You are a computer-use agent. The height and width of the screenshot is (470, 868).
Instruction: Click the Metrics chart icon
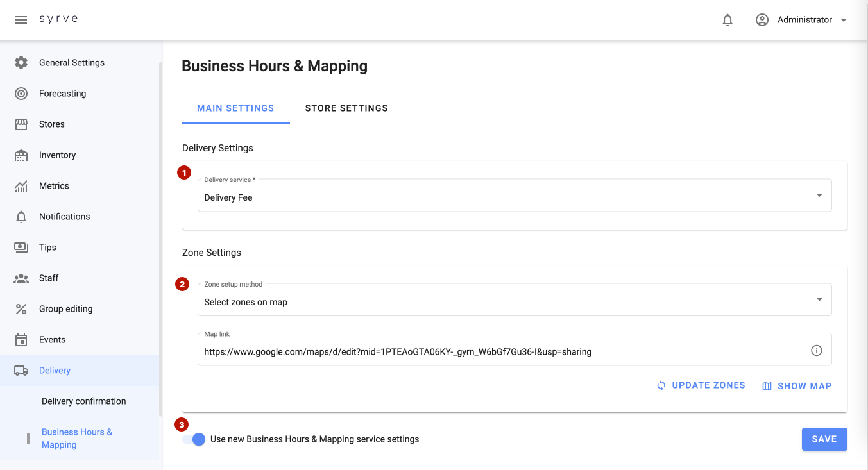tap(21, 186)
